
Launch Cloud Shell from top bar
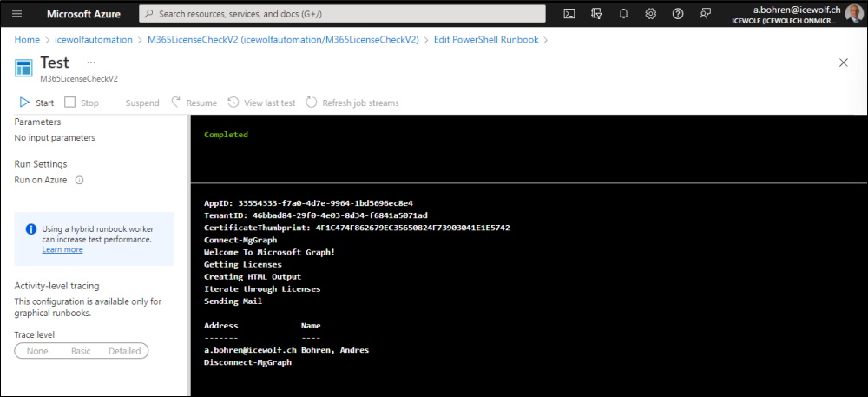pos(569,14)
